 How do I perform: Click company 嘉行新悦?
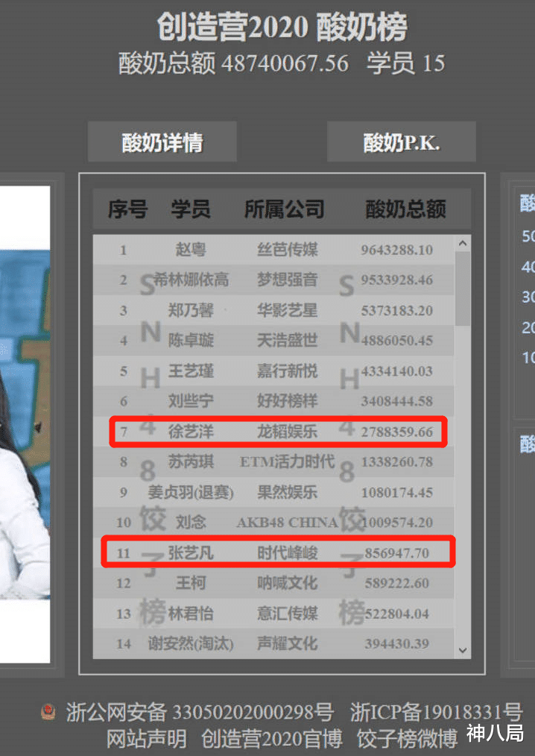(288, 371)
